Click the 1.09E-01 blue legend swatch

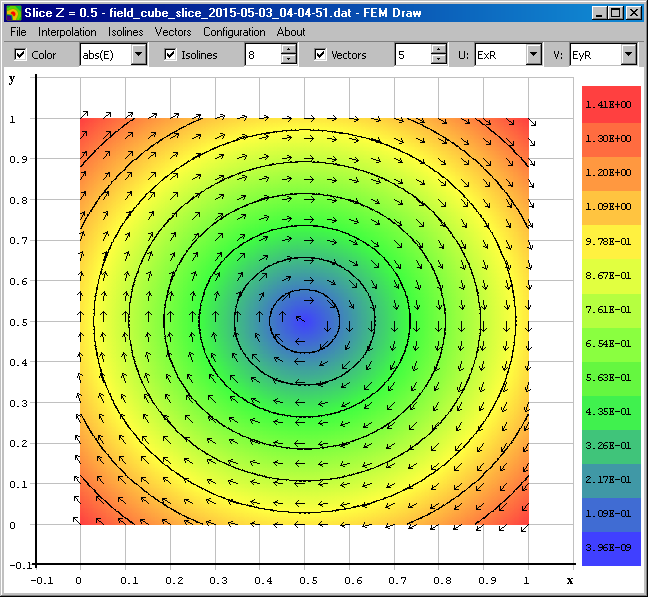(611, 514)
